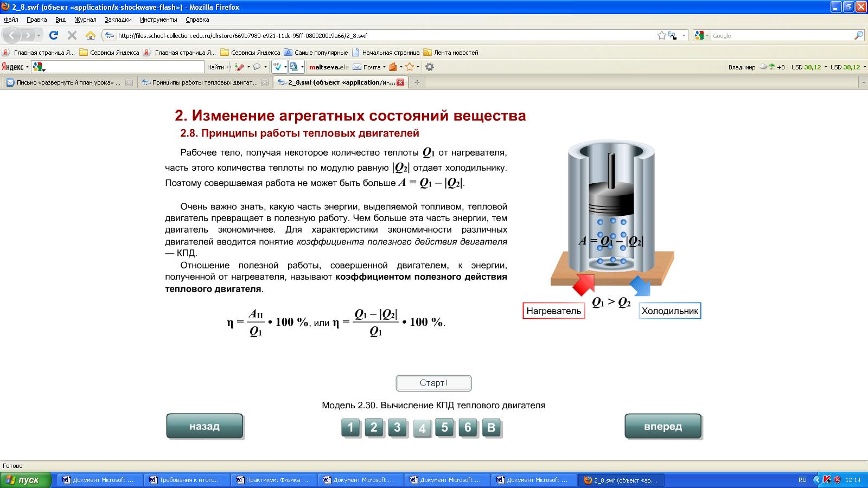This screenshot has height=488, width=868.
Task: Expand the address bar history dropdown
Action: tap(684, 35)
